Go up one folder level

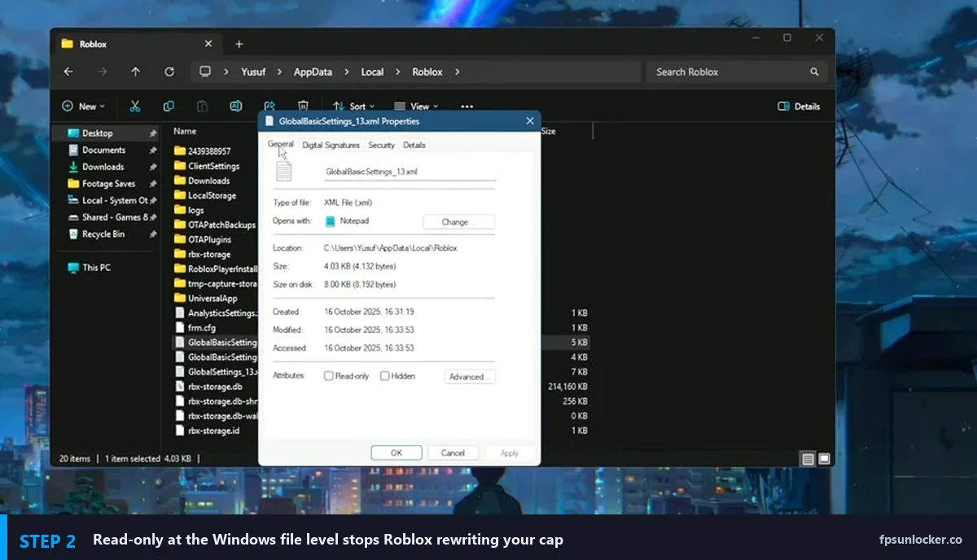135,72
